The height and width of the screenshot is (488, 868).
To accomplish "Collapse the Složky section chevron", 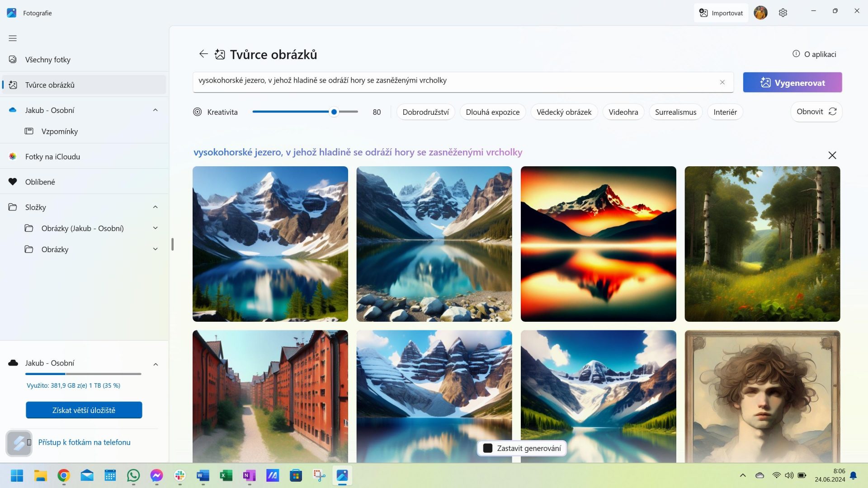I will tap(155, 207).
